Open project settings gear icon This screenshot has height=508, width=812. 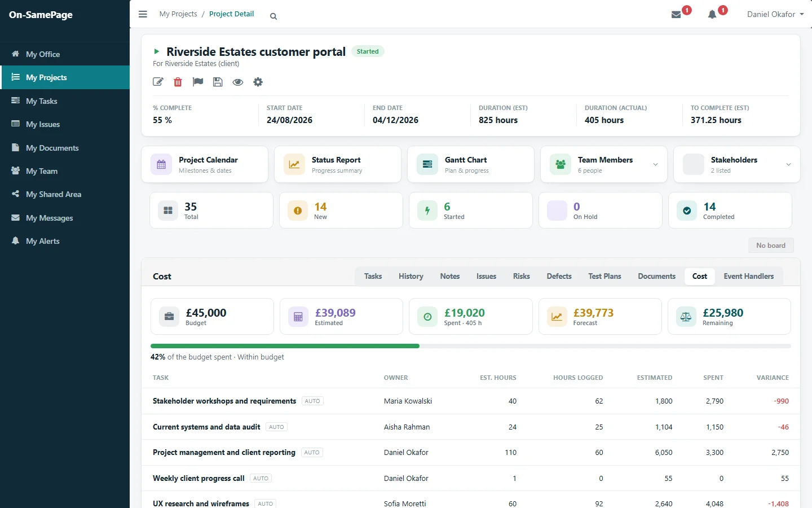click(258, 82)
